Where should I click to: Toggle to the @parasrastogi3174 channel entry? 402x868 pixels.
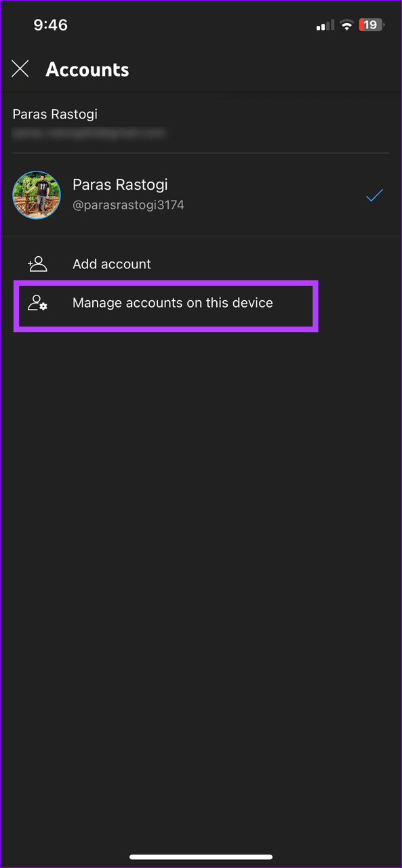pyautogui.click(x=128, y=205)
